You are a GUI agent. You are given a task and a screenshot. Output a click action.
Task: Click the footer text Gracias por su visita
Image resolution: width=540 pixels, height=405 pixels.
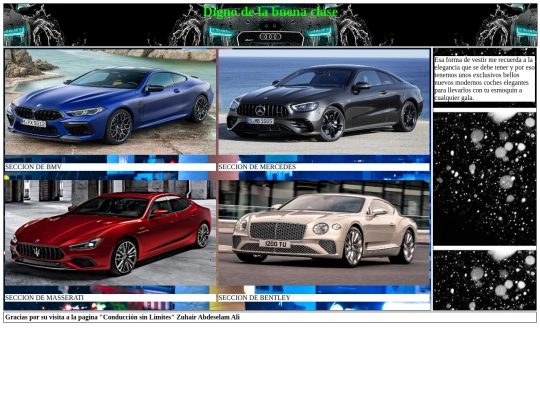point(122,317)
